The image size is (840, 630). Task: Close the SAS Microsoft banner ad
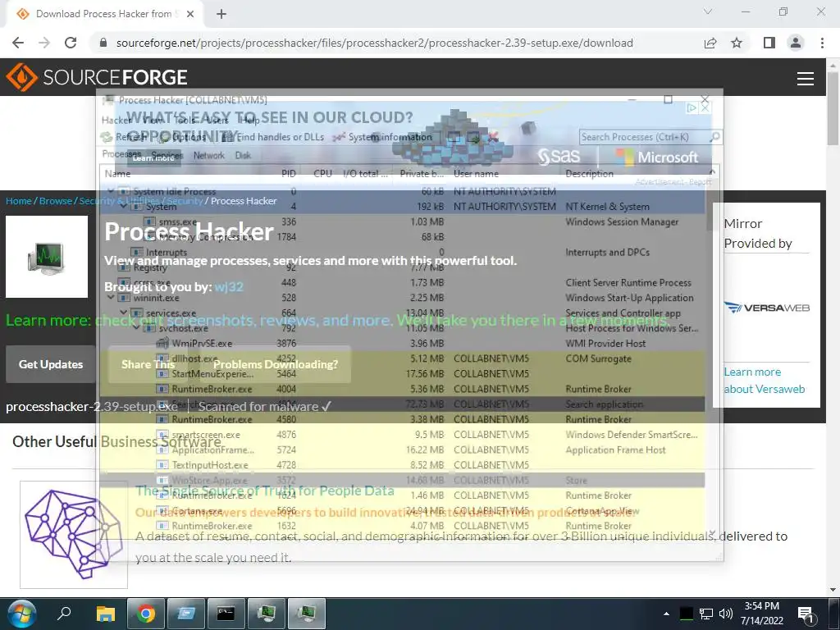(x=705, y=108)
